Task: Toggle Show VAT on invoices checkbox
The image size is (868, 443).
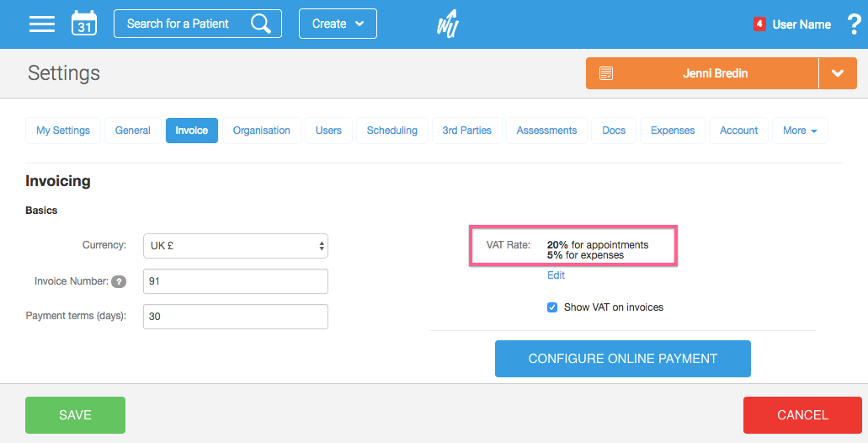Action: pyautogui.click(x=552, y=307)
